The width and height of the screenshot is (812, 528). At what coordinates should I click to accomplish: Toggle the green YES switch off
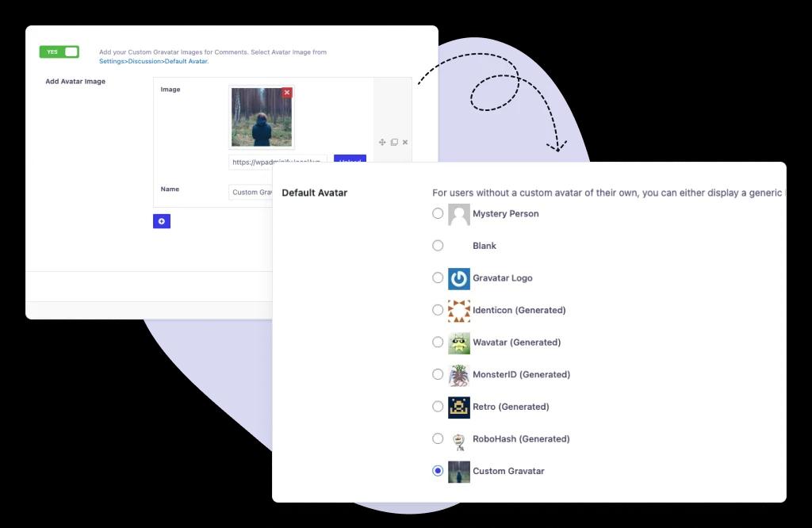pos(59,52)
